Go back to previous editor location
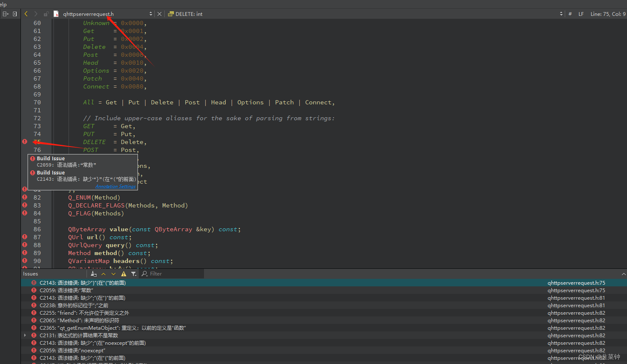This screenshot has height=364, width=627. pos(26,14)
